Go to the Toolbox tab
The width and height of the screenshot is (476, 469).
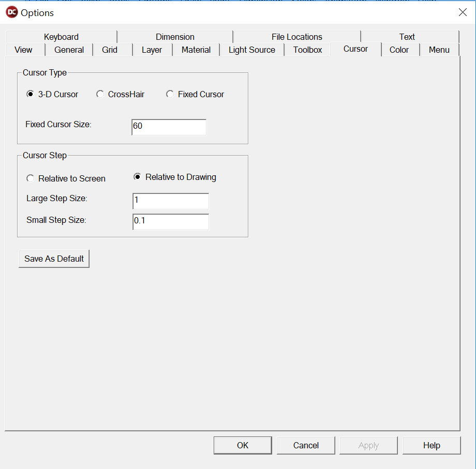pos(307,50)
